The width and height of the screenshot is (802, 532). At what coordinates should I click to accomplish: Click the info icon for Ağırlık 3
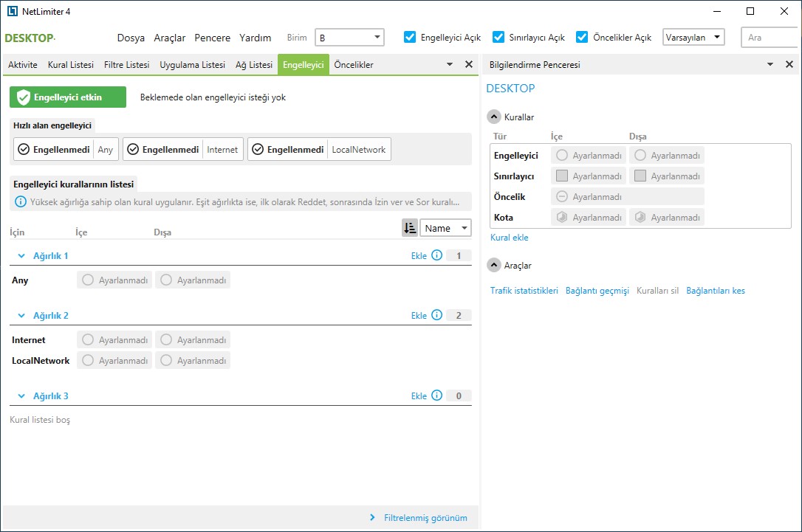(x=436, y=395)
